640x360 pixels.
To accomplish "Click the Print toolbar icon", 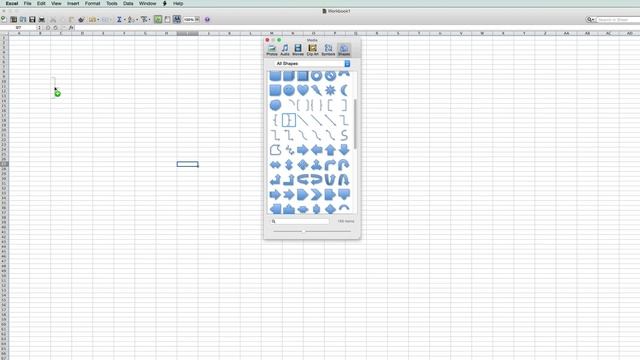I will [42, 20].
